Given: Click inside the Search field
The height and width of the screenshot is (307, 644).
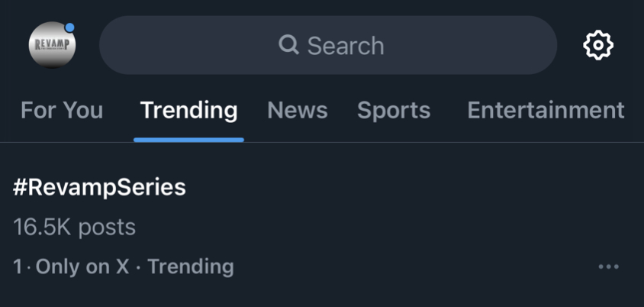Looking at the screenshot, I should [328, 45].
